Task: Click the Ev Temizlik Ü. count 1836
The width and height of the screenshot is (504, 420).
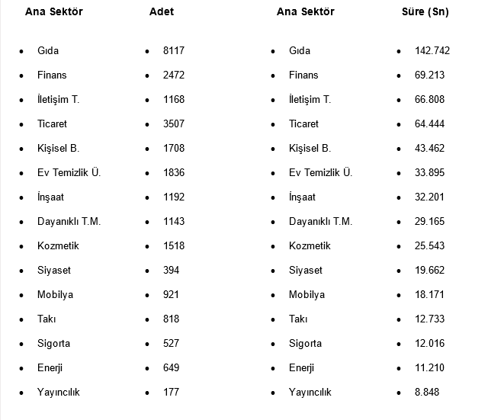Action: coord(174,173)
